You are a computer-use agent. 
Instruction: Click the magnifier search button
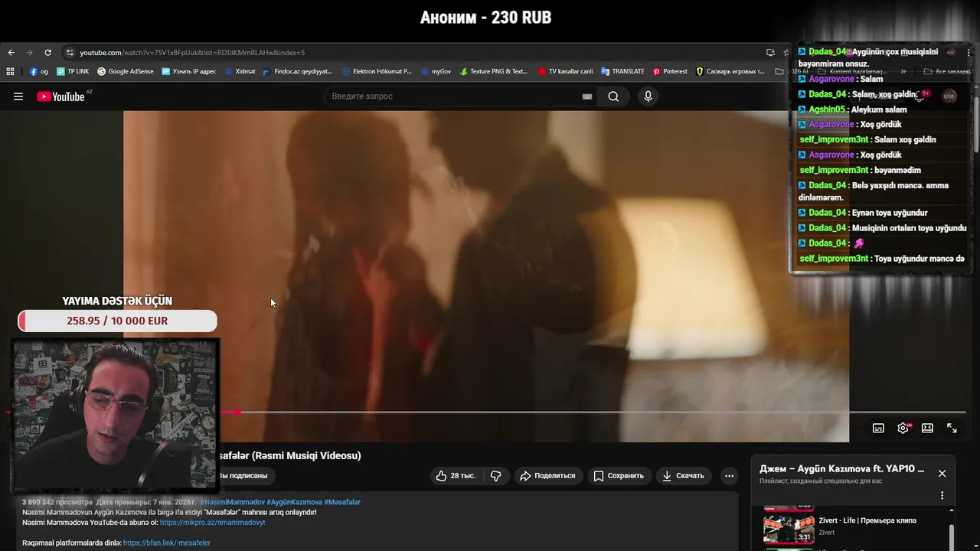[x=613, y=96]
